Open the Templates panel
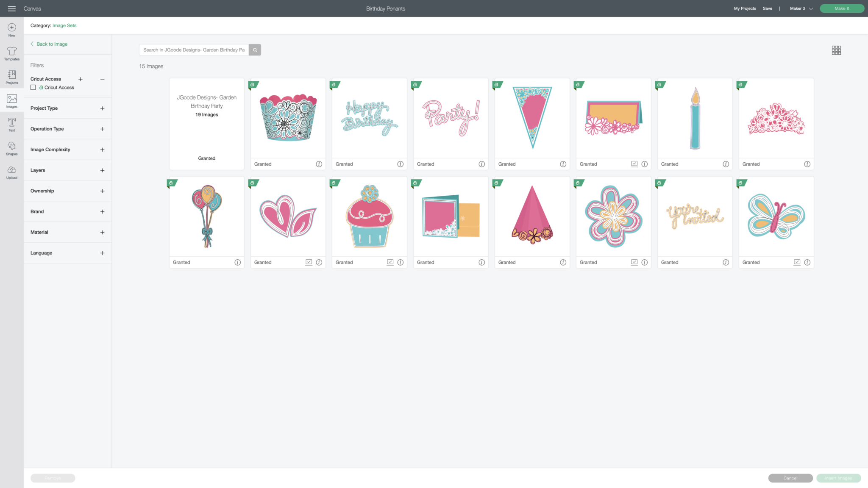Viewport: 868px width, 488px height. [12, 53]
